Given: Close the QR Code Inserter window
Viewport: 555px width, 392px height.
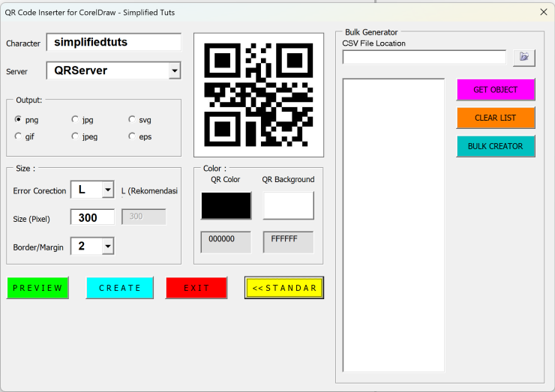Looking at the screenshot, I should pos(544,12).
